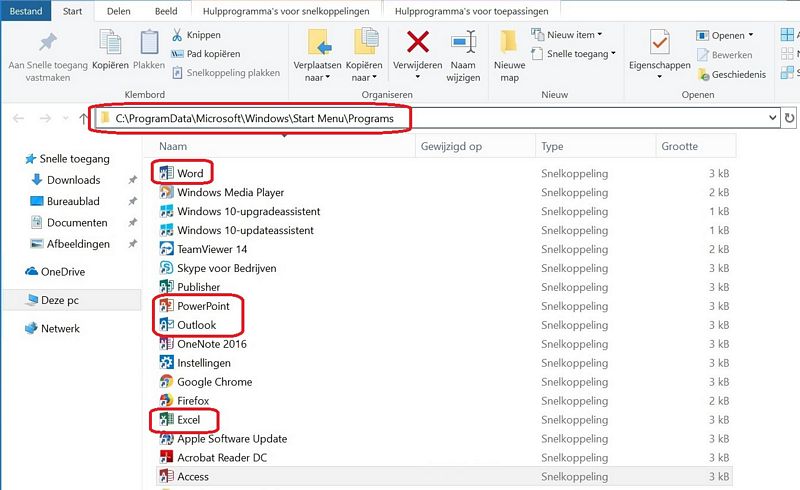Open Hulpprogramma's voor snelkoppelingen tab

tap(286, 11)
